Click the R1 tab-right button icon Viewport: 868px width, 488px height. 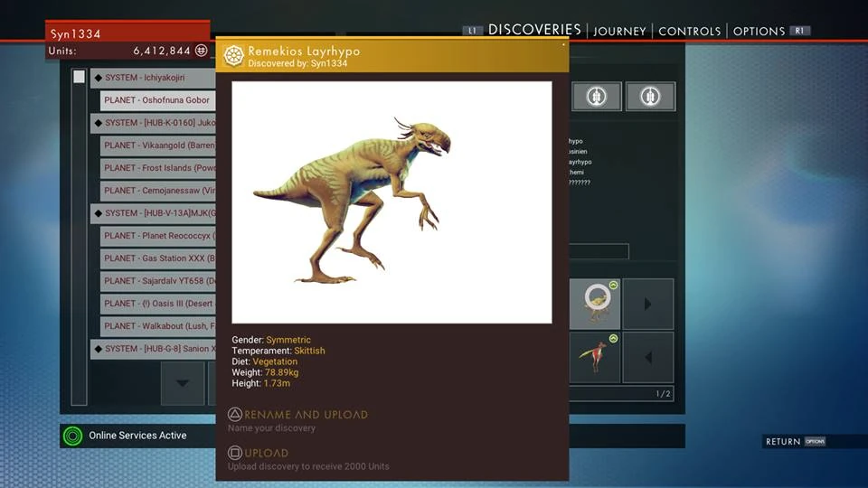pyautogui.click(x=799, y=31)
